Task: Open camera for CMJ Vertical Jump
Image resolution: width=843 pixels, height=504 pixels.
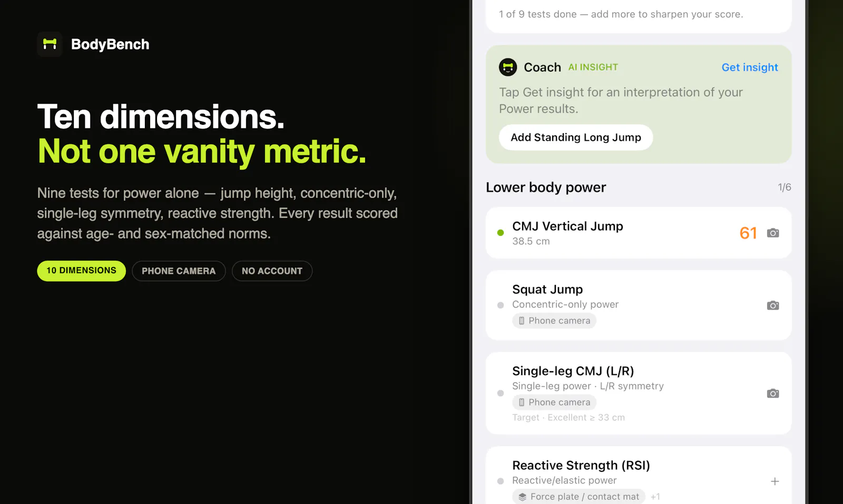Action: click(x=773, y=233)
